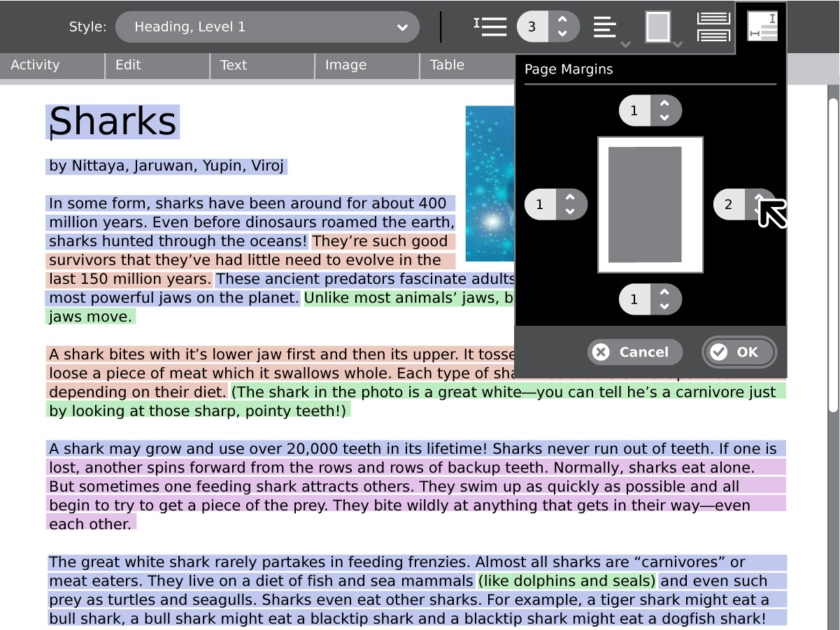This screenshot has width=840, height=630.
Task: Click the shark photo in the document
Action: coord(490,183)
